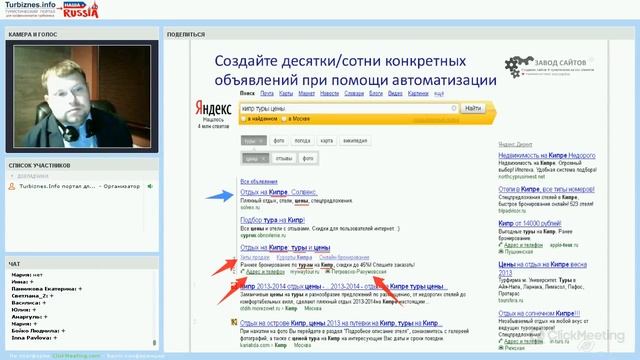
Task: Select the фото chip next to отзывы
Action: click(x=308, y=158)
